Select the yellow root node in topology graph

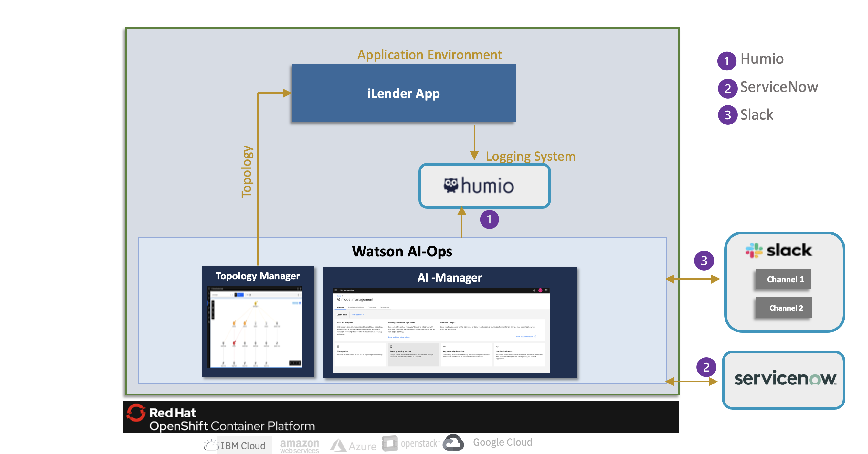255,303
